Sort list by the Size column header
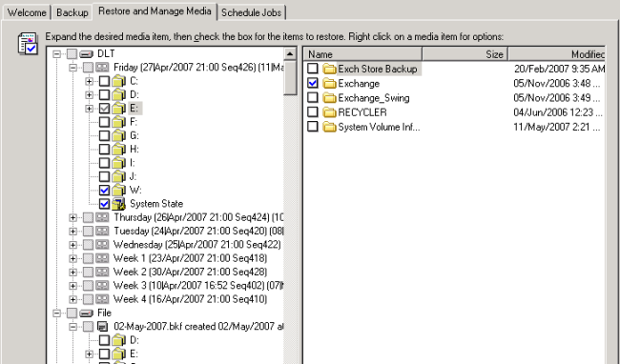The height and width of the screenshot is (364, 620). (465, 54)
